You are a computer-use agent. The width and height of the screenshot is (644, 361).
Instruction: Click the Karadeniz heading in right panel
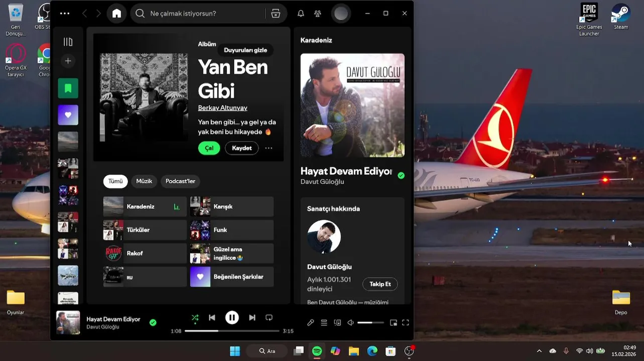click(316, 40)
